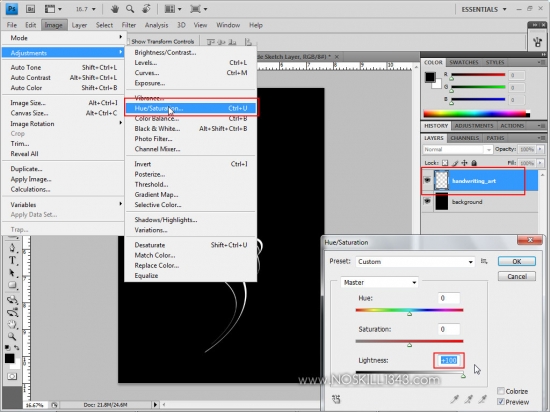Select the Add to Sample eyedropper
Viewport: 550px width, 412px height.
click(469, 399)
